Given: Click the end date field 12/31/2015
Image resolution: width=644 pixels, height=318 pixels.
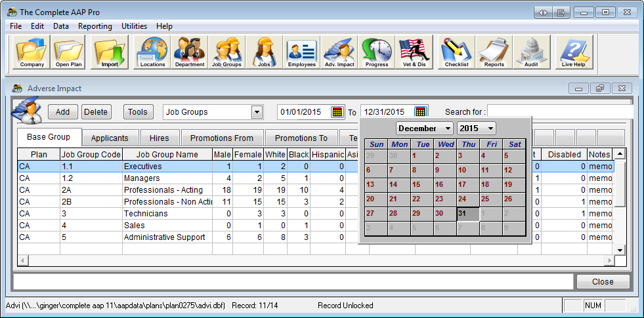Looking at the screenshot, I should (x=387, y=112).
